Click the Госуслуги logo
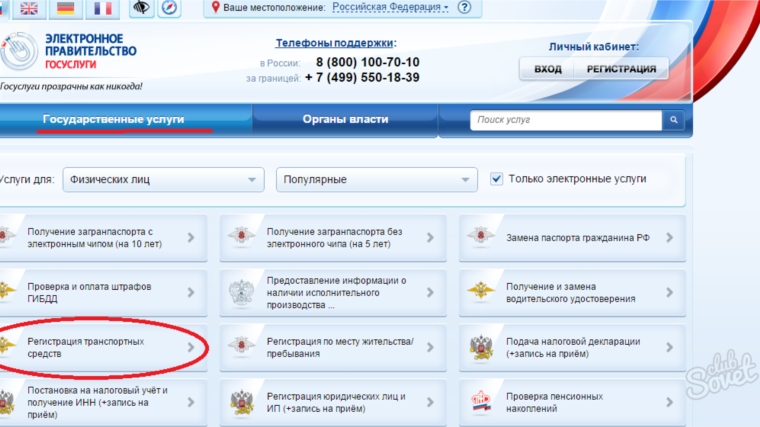Viewport: 760px width, 427px height. coord(68,51)
